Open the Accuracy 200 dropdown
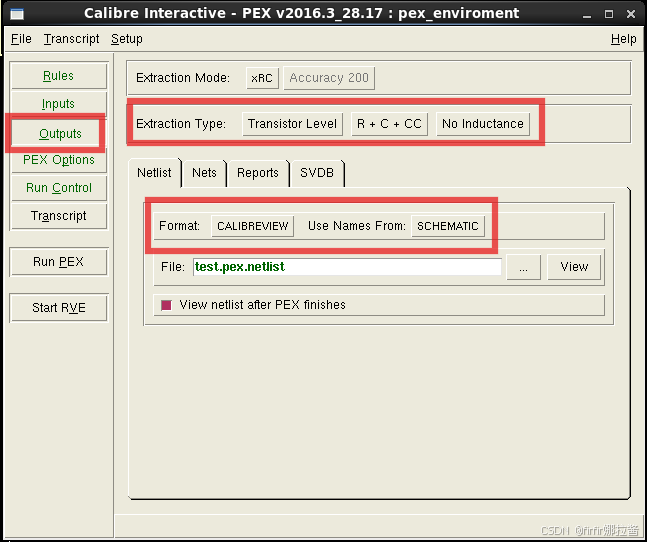The image size is (647, 542). pyautogui.click(x=329, y=78)
